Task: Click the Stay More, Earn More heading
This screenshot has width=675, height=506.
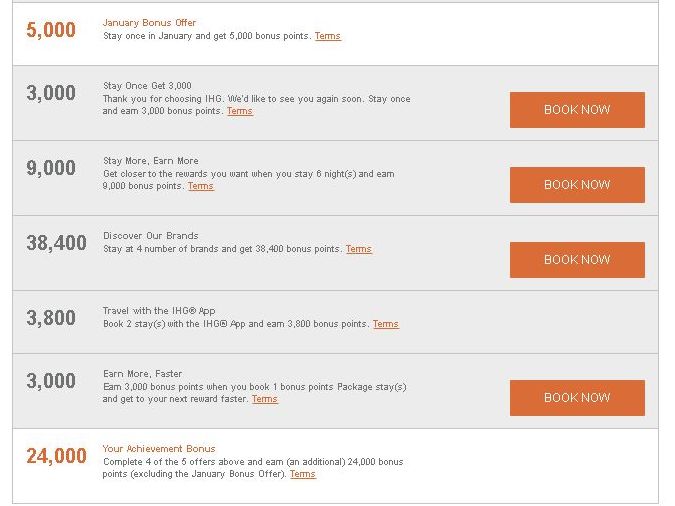Action: point(151,161)
